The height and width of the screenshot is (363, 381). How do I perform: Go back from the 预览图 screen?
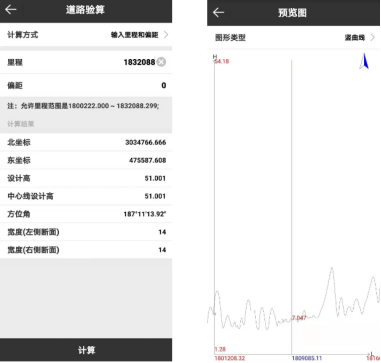click(x=218, y=13)
